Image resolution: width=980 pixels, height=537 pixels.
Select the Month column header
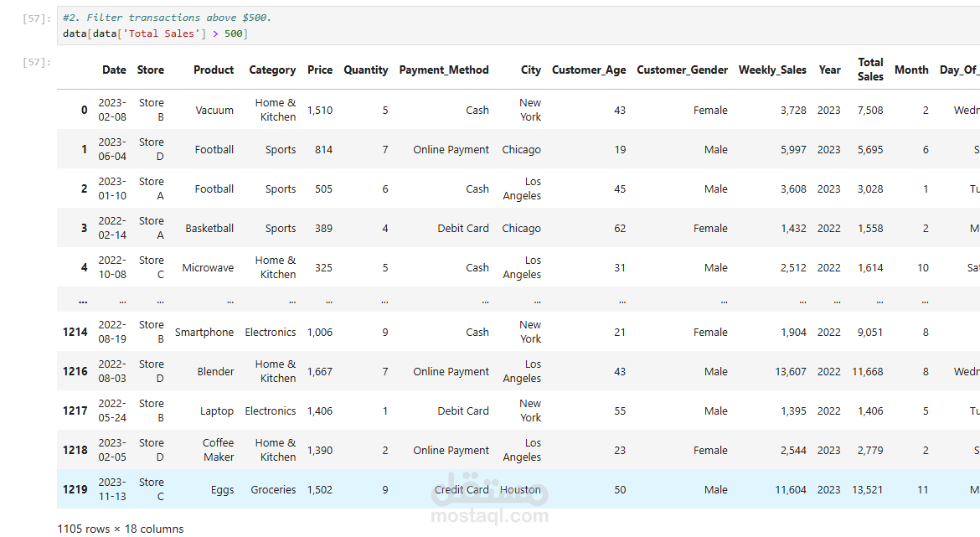(x=911, y=70)
